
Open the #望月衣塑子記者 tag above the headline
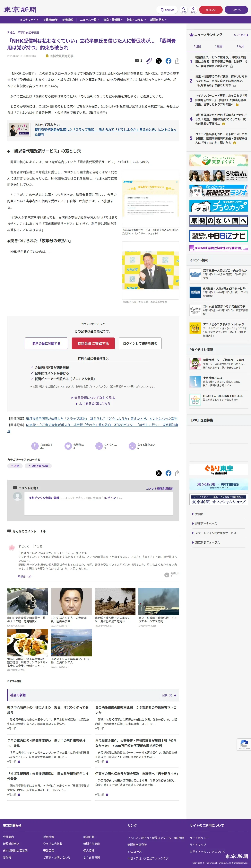(x=29, y=32)
